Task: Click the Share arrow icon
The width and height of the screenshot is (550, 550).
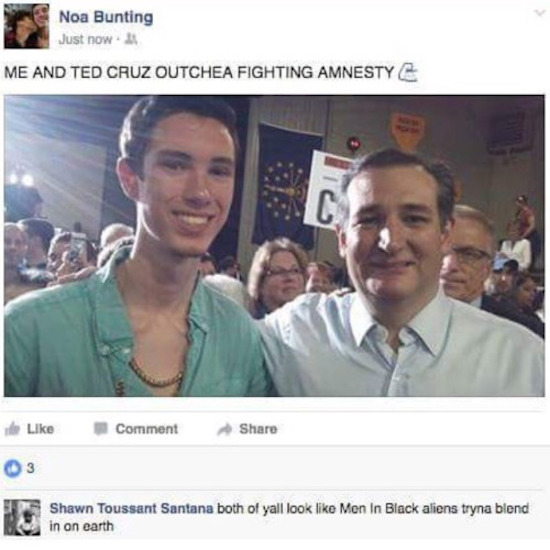Action: click(224, 429)
